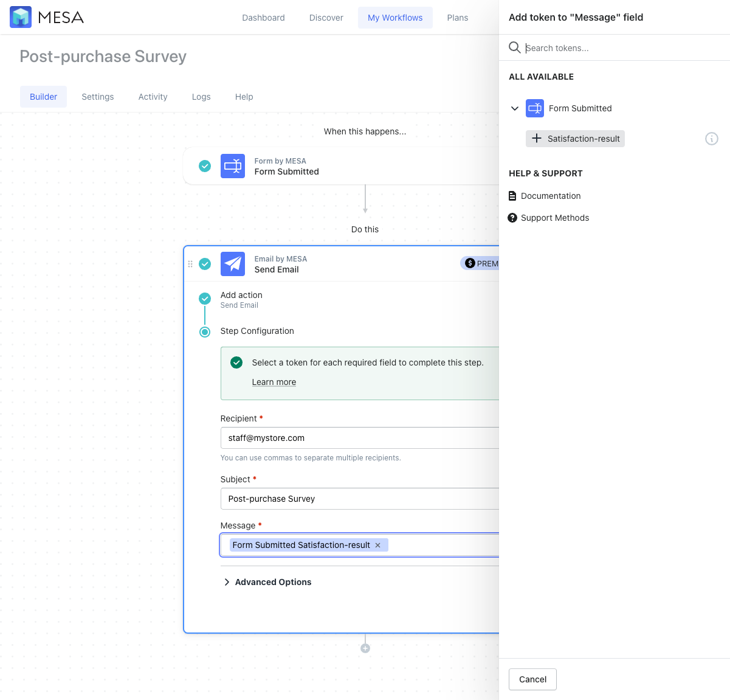Click the Step Configuration radio indicator
Image resolution: width=730 pixels, height=700 pixels.
pyautogui.click(x=204, y=332)
